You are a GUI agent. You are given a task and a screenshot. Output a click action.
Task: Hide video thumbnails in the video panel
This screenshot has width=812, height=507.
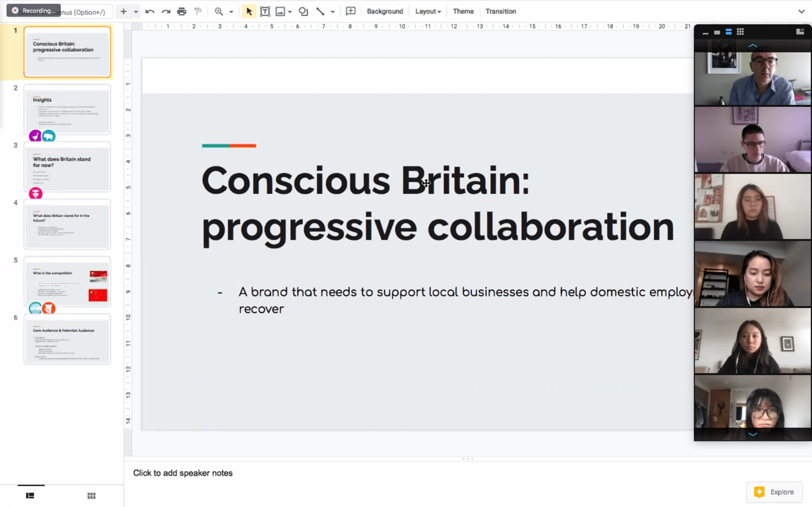click(x=705, y=32)
